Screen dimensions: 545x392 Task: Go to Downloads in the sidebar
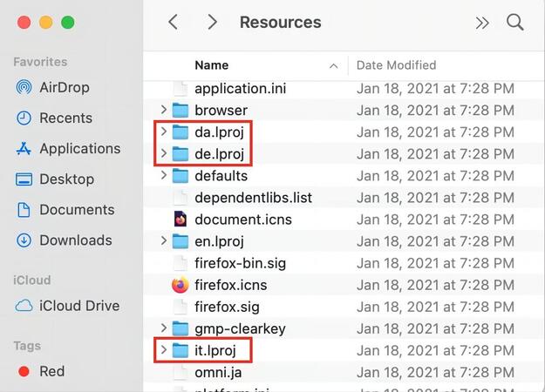75,240
